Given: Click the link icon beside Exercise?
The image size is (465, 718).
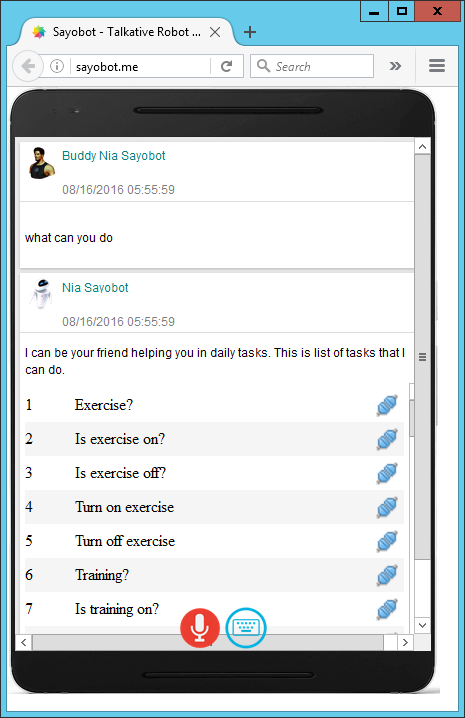Looking at the screenshot, I should coord(387,405).
